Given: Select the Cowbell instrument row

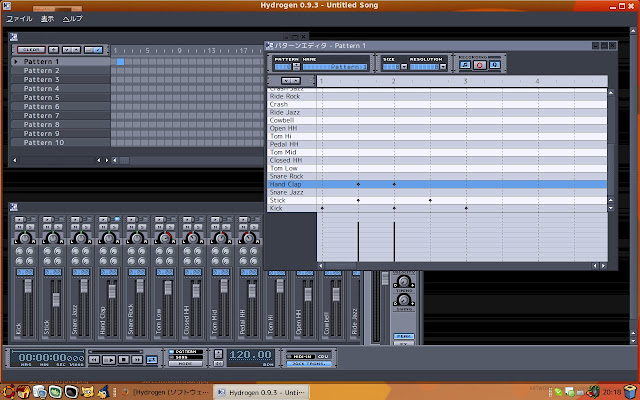Looking at the screenshot, I should click(x=292, y=120).
